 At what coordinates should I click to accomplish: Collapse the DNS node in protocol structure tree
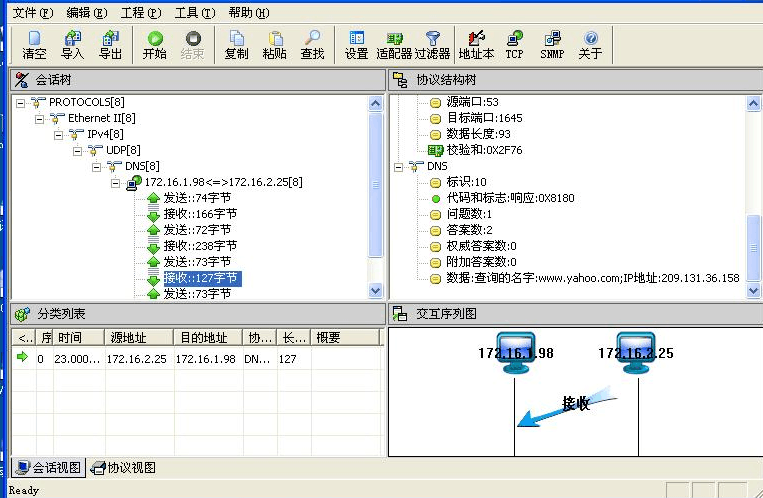coord(398,166)
